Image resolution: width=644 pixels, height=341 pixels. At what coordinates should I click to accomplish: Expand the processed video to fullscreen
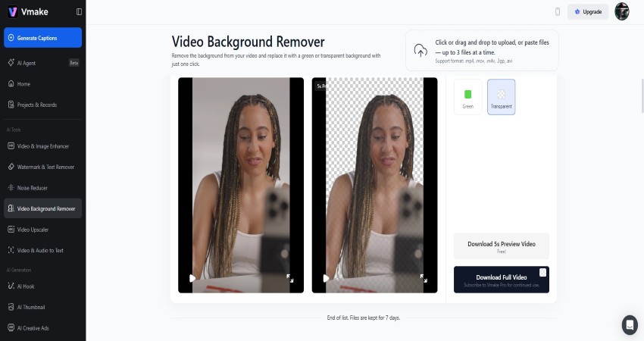pos(424,278)
